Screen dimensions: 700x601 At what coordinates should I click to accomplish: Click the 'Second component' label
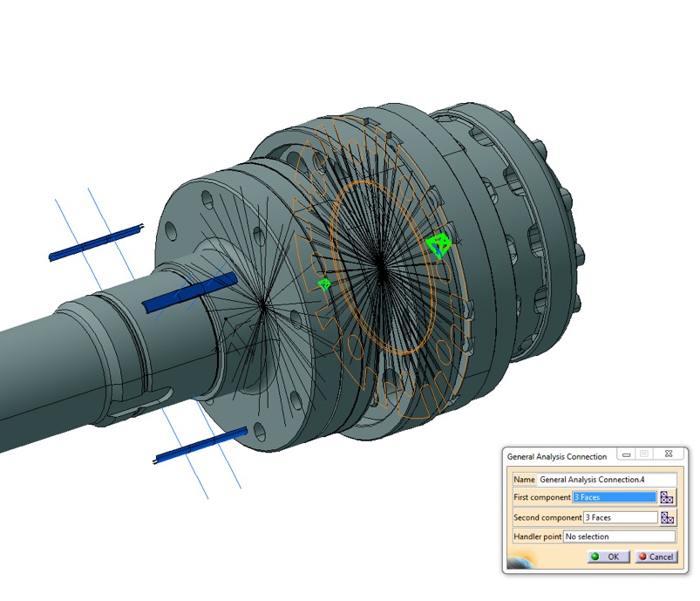(x=547, y=517)
